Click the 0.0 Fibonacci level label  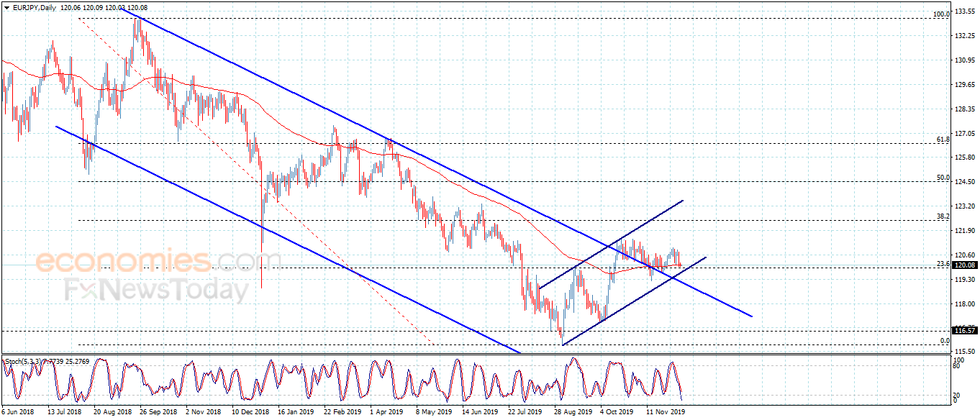pos(945,341)
